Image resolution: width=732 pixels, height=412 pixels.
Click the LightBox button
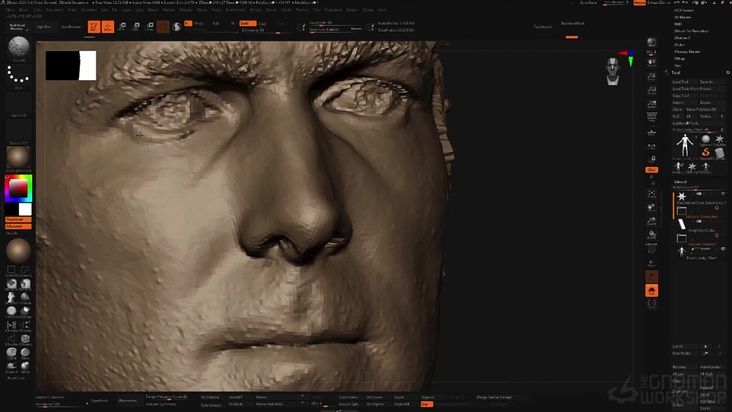tap(43, 27)
